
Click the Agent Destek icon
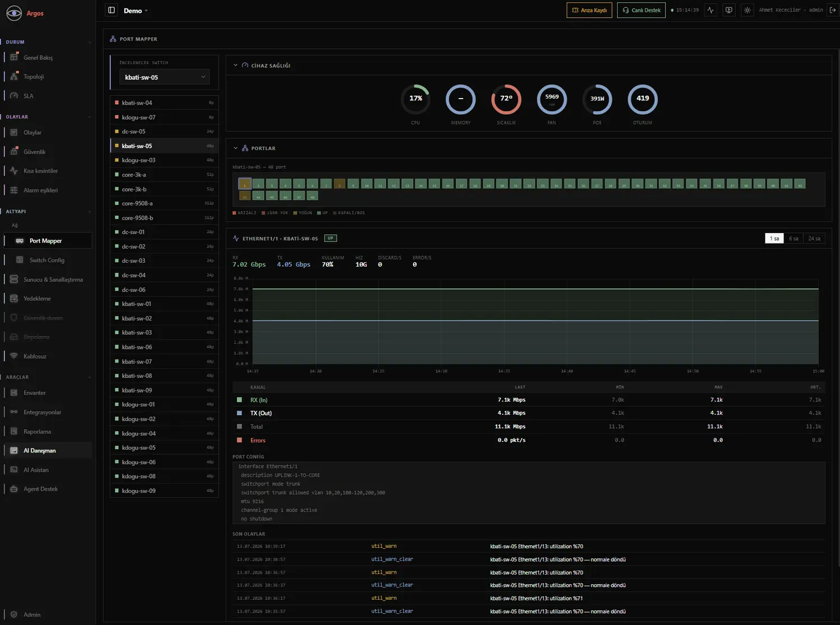(x=14, y=489)
